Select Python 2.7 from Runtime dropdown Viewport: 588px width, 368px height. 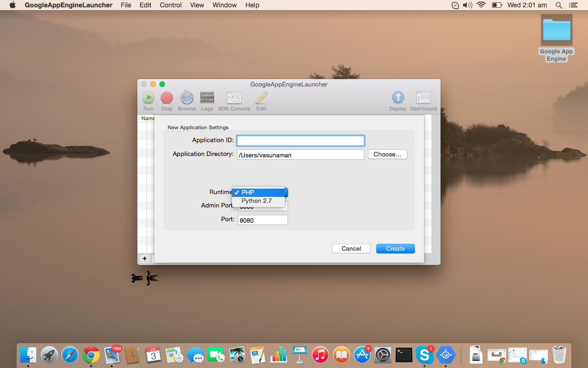257,201
